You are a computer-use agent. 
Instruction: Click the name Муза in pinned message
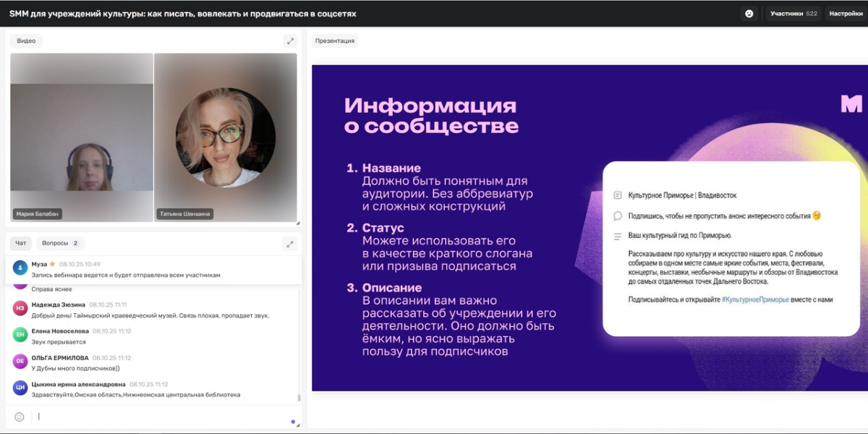click(39, 265)
